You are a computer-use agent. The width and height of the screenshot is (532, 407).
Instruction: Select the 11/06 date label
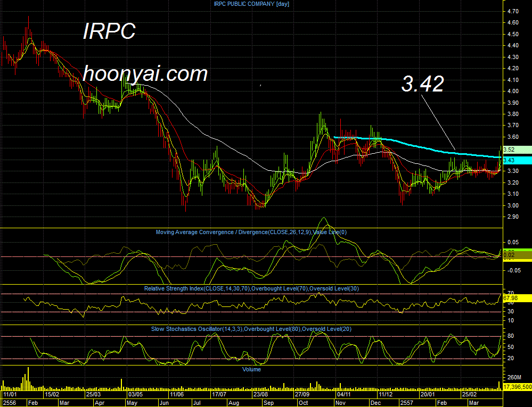(x=177, y=394)
